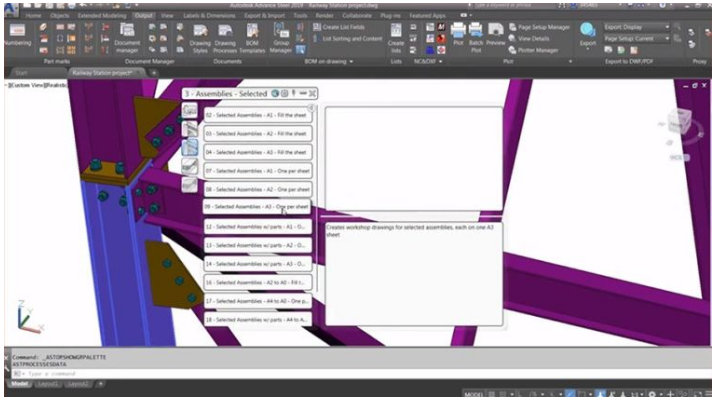Switch to the Model layout tab
The image size is (717, 402).
[19, 384]
